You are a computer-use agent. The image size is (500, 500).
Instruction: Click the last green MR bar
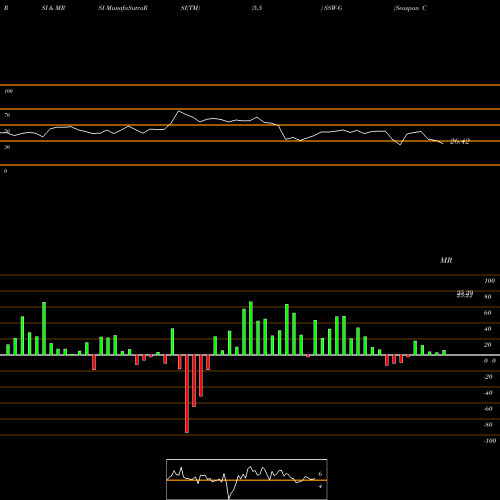pos(444,353)
